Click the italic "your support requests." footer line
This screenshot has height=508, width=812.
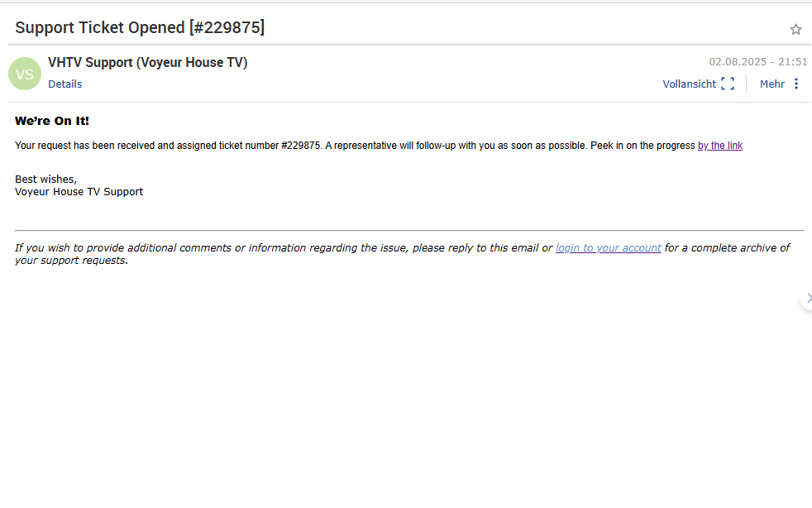[x=71, y=261]
